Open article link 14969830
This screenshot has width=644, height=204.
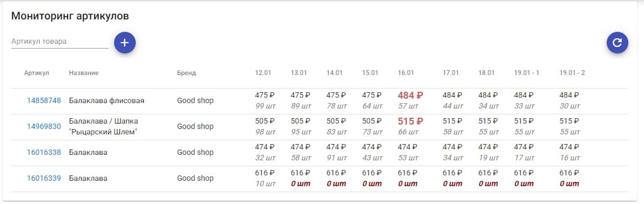[x=44, y=126]
